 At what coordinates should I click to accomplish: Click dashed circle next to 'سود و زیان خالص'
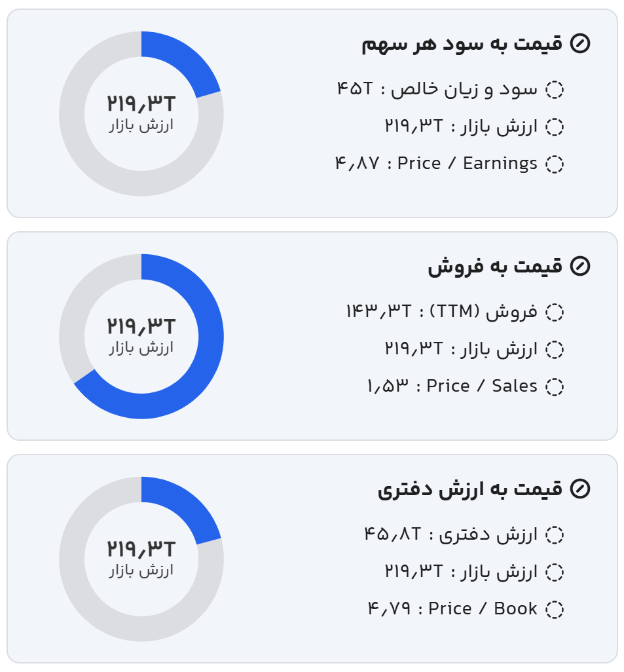click(555, 90)
